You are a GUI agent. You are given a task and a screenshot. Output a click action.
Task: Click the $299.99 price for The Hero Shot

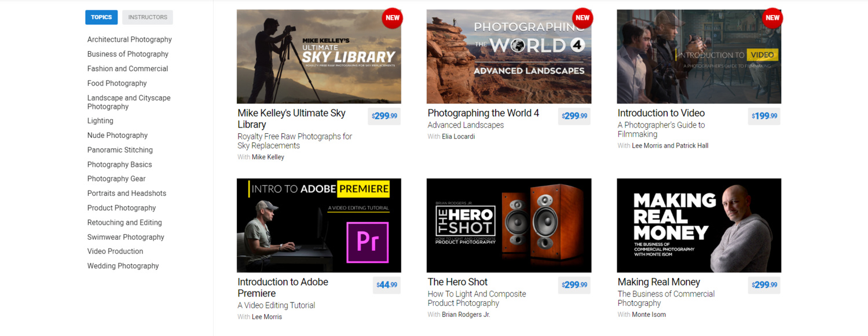[574, 285]
